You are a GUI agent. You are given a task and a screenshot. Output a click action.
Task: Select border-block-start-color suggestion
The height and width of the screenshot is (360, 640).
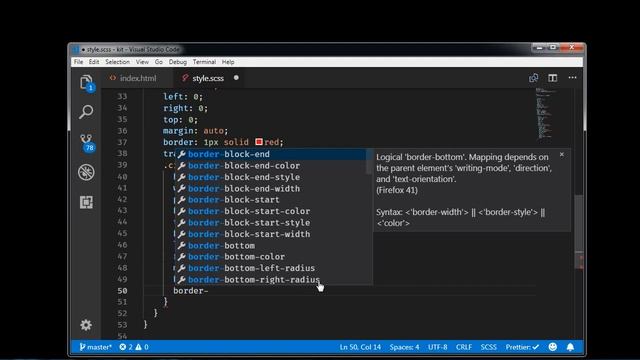pos(271,211)
